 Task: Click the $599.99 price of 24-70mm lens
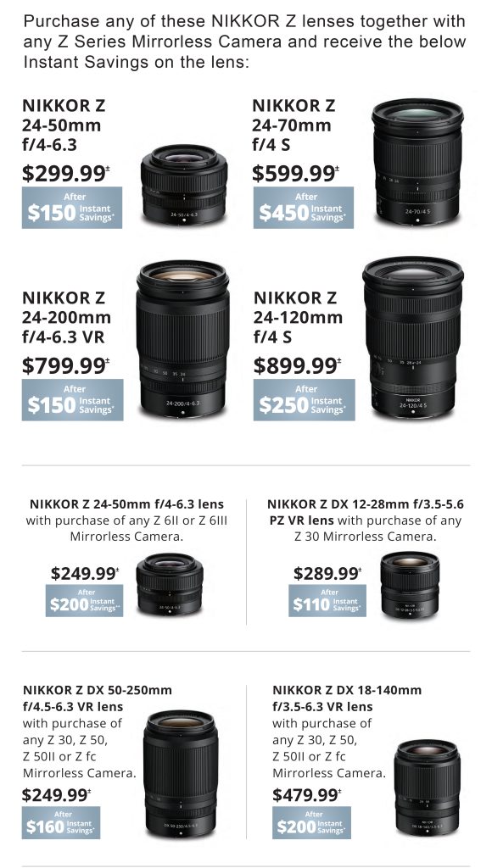point(294,174)
